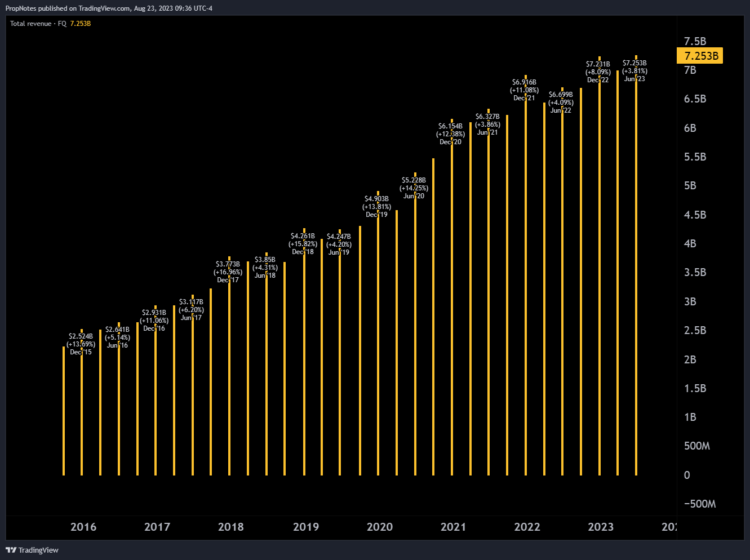Image resolution: width=750 pixels, height=560 pixels.
Task: Click the "5.5B" price axis label
Action: pos(695,157)
